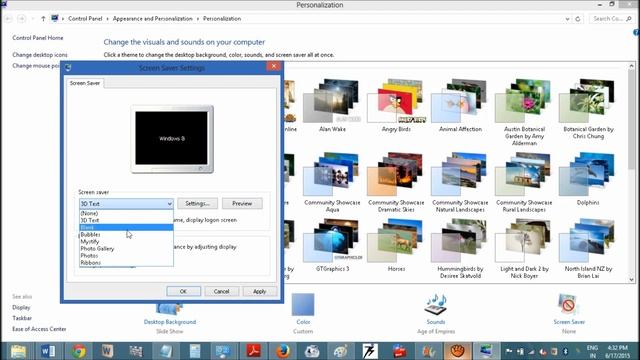Select the highlighted Blank option
640x360 pixels.
[x=126, y=227]
